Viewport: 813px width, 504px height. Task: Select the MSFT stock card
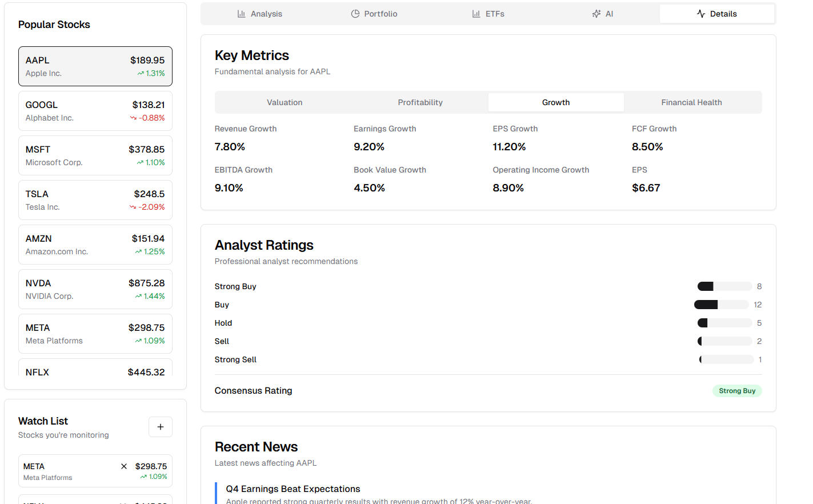point(95,155)
